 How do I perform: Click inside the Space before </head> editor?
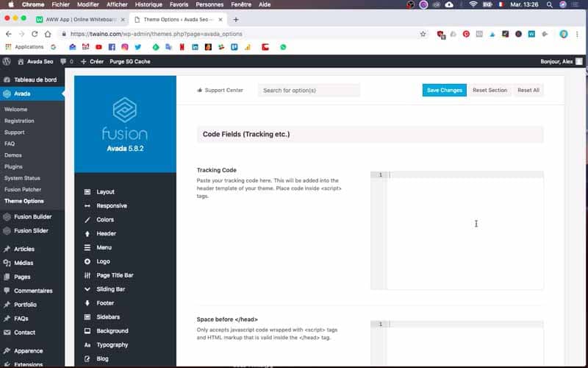pyautogui.click(x=465, y=342)
